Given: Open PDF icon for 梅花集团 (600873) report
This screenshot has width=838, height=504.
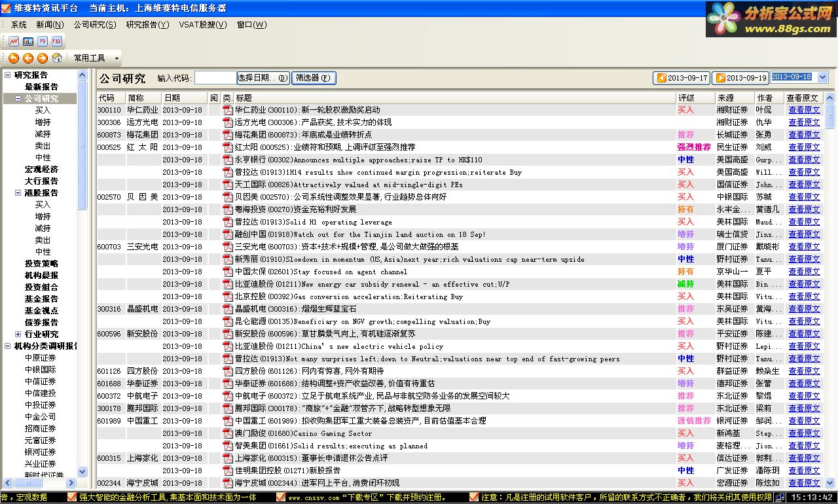Looking at the screenshot, I should point(228,135).
